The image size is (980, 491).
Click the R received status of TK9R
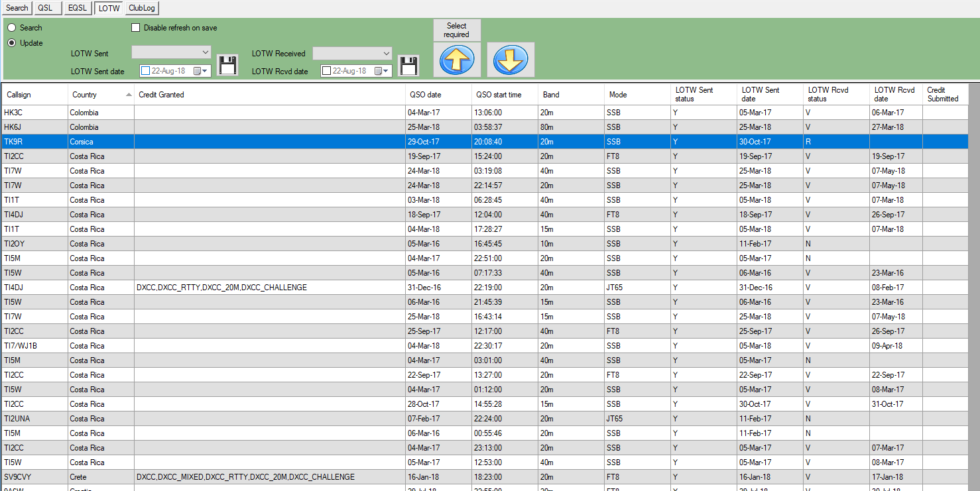click(x=836, y=142)
